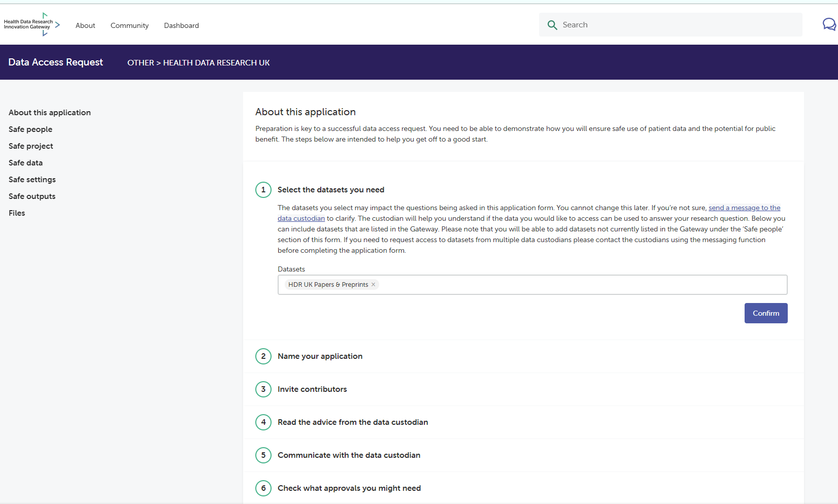This screenshot has height=504, width=838.
Task: Expand Invite contributors step
Action: click(312, 389)
